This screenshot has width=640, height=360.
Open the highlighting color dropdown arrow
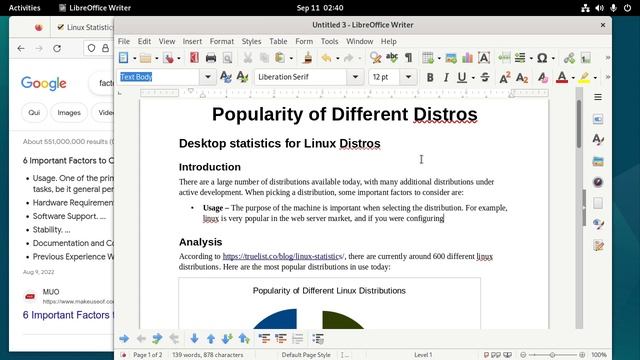[595, 78]
